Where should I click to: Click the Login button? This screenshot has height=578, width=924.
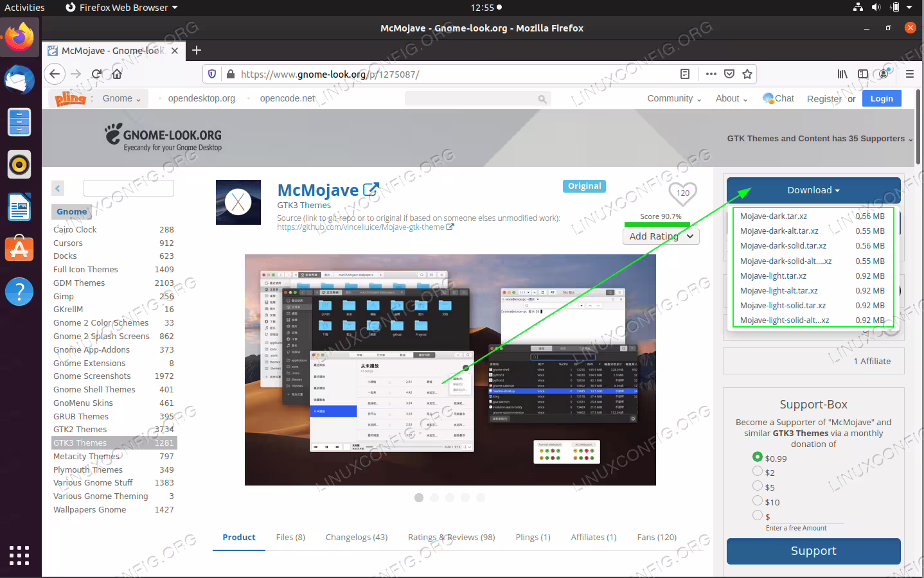click(x=882, y=98)
